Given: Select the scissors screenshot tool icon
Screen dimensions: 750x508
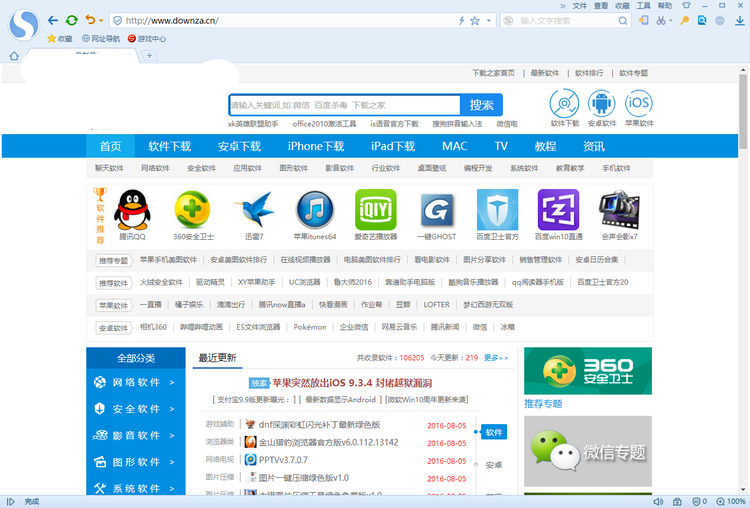Looking at the screenshot, I should (x=661, y=21).
